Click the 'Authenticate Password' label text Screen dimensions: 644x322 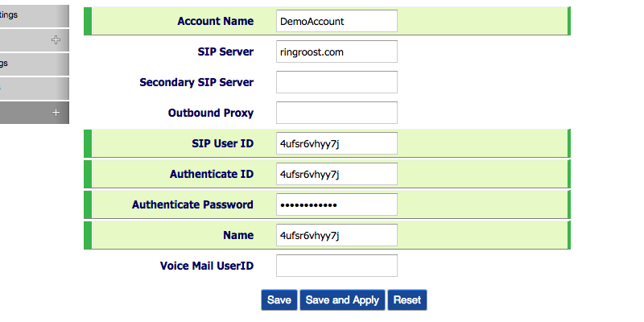coord(192,204)
